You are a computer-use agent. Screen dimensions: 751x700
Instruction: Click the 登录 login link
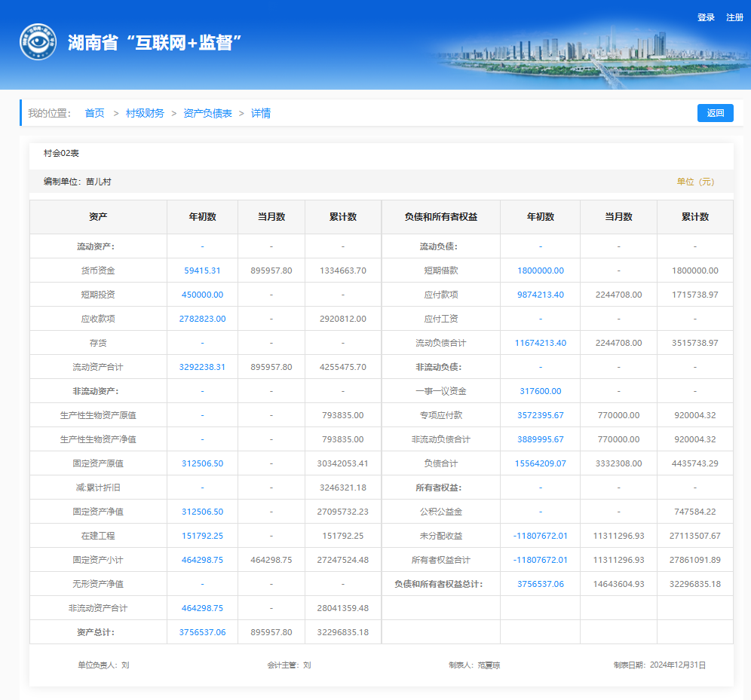706,17
